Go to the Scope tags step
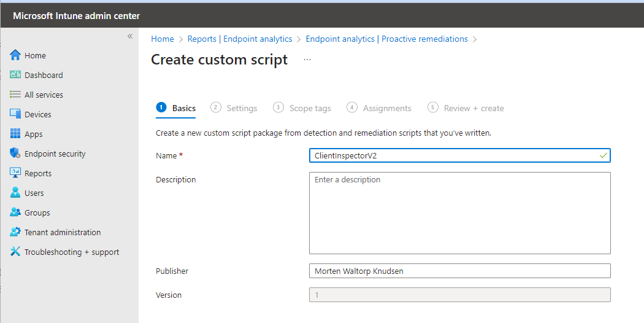Viewport: 644px width, 323px height. (310, 108)
